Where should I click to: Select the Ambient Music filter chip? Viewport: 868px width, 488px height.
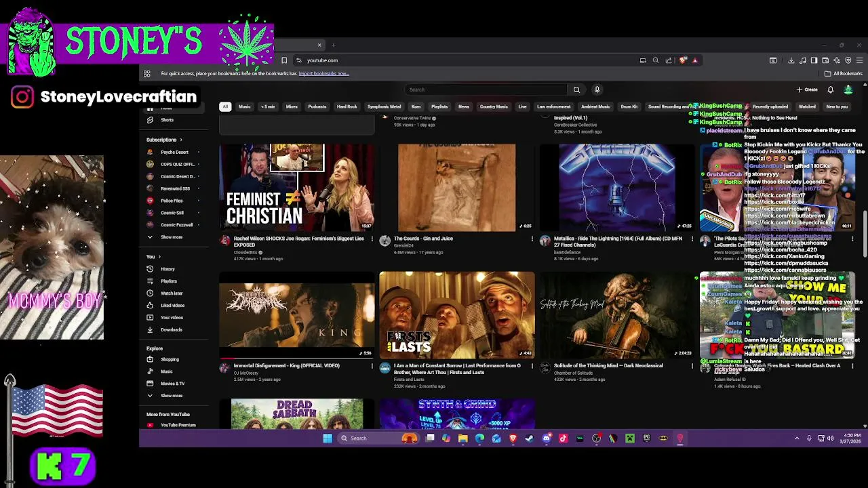(595, 106)
